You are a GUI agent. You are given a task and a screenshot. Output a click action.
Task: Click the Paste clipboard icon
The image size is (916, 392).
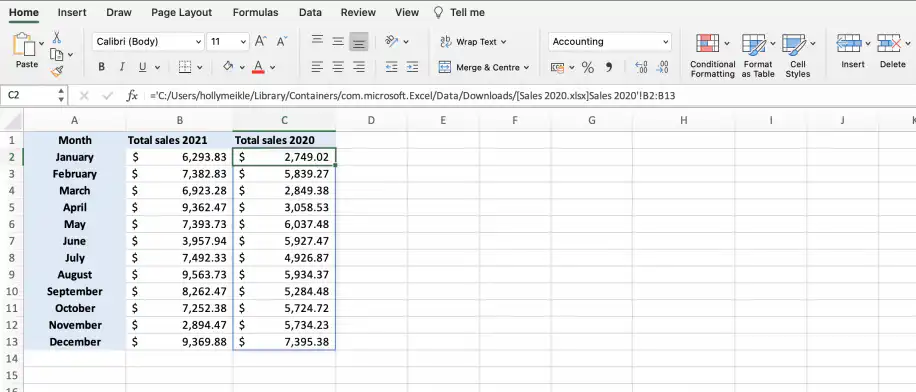[x=24, y=44]
